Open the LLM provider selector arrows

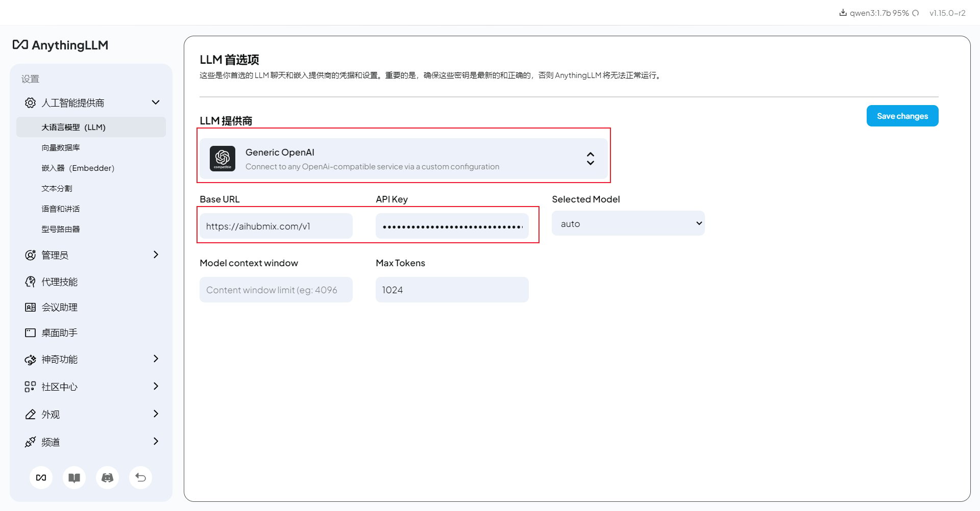[591, 159]
